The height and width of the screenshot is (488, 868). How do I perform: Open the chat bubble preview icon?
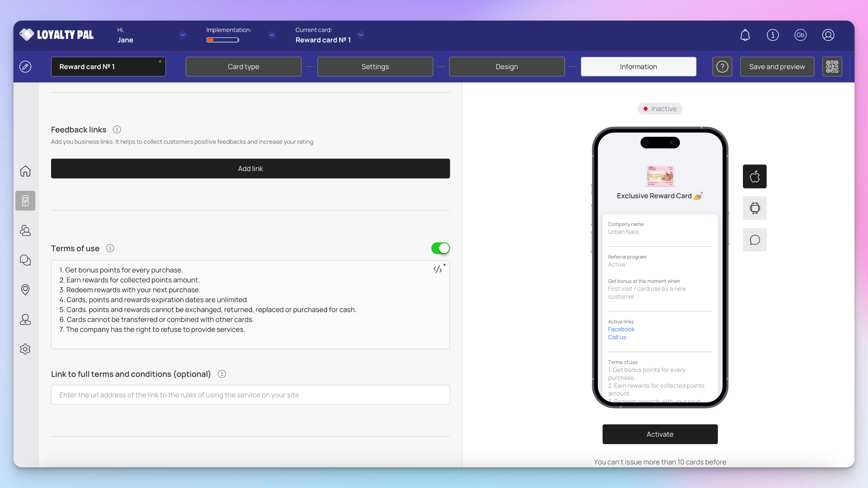tap(754, 240)
